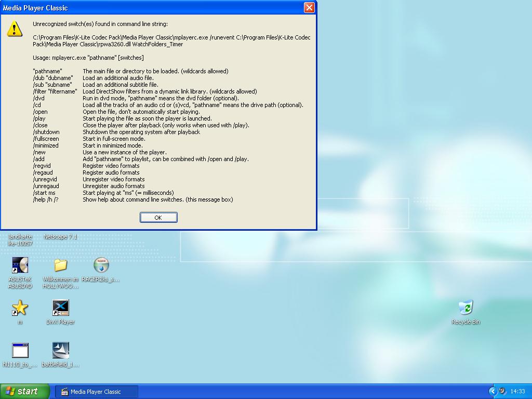Click the "pathname" switch entry at the top of the list

click(47, 71)
